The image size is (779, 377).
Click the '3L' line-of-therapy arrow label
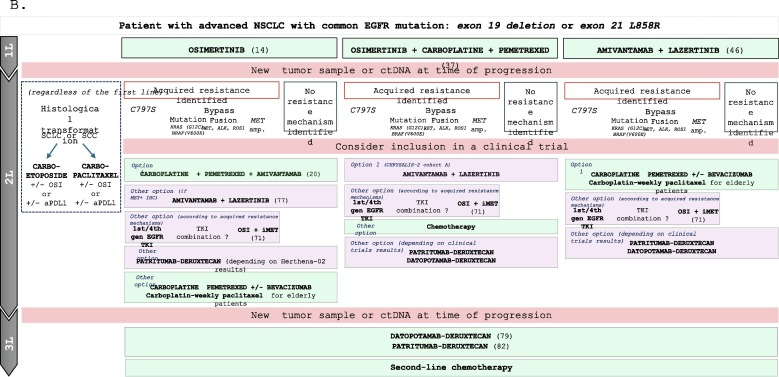9,343
